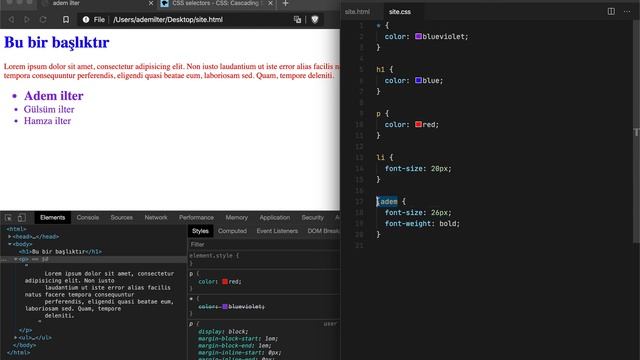Screen dimensions: 640x360
Task: Click 'font-weight: bold;' line in editor
Action: click(422, 224)
